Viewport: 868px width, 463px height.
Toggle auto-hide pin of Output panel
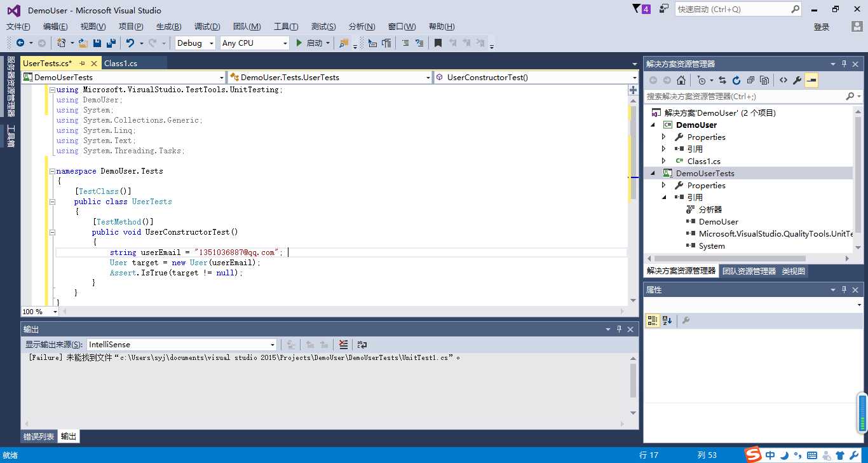coord(619,329)
